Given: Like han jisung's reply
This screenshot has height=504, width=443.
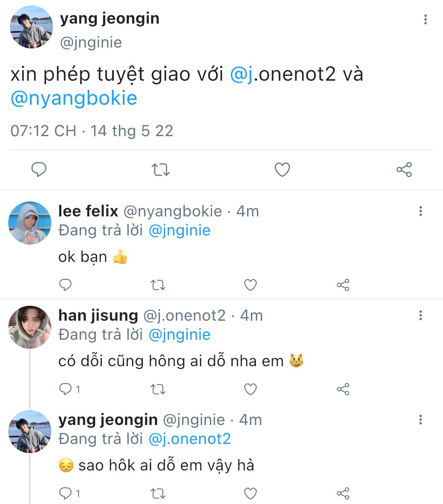Looking at the screenshot, I should [250, 389].
